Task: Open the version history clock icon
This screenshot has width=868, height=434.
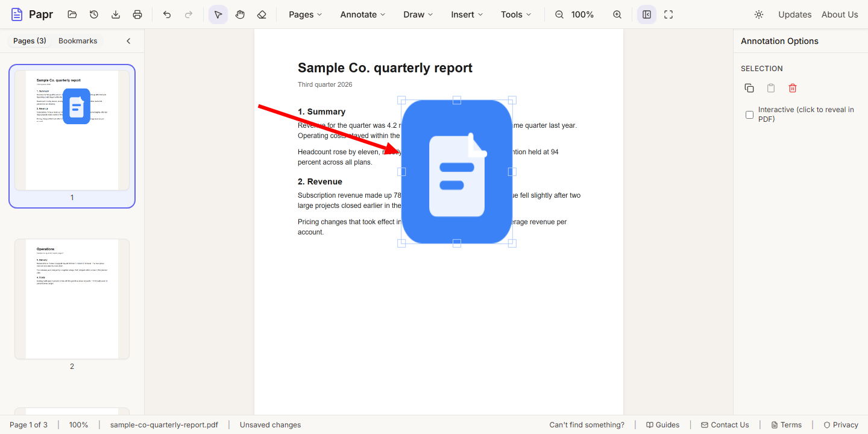Action: coord(94,14)
